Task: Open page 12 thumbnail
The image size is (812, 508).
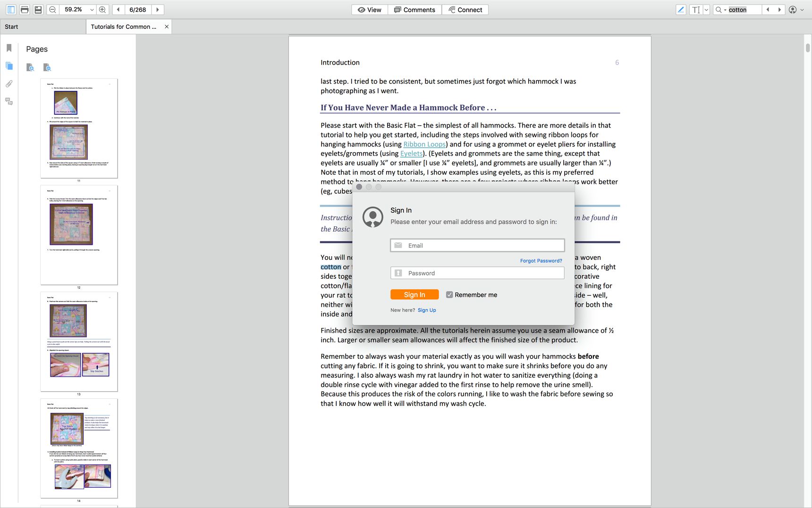Action: click(79, 235)
